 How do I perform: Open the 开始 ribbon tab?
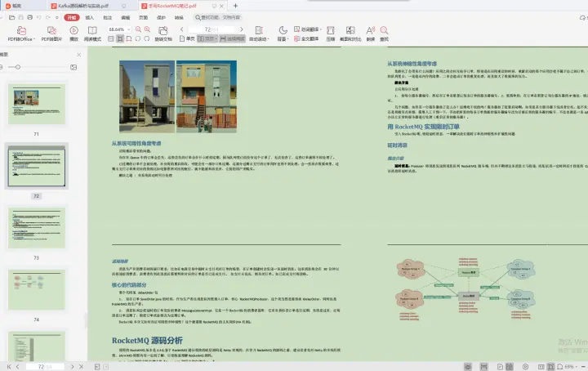click(72, 17)
